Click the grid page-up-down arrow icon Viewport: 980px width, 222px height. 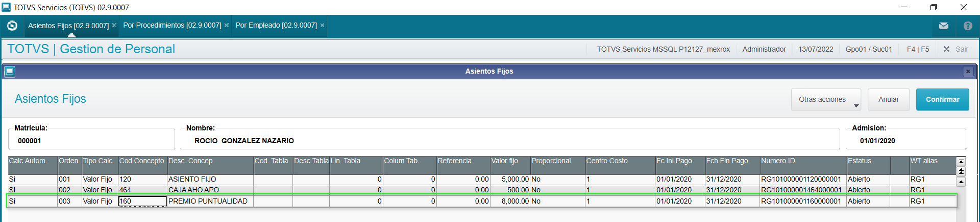pyautogui.click(x=961, y=171)
